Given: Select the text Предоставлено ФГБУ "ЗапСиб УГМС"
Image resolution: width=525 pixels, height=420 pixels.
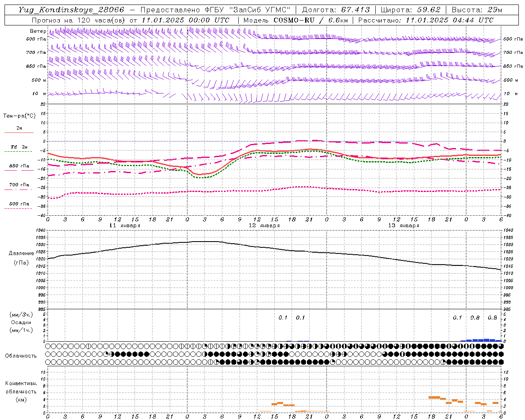Looking at the screenshot, I should click(215, 10).
